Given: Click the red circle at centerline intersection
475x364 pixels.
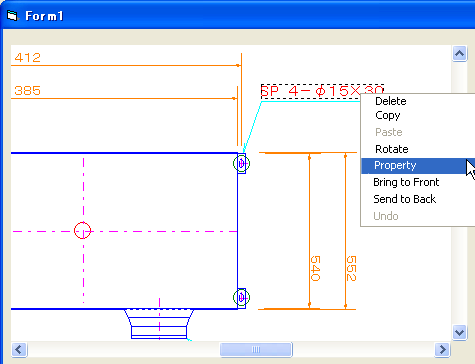Looking at the screenshot, I should coord(82,230).
